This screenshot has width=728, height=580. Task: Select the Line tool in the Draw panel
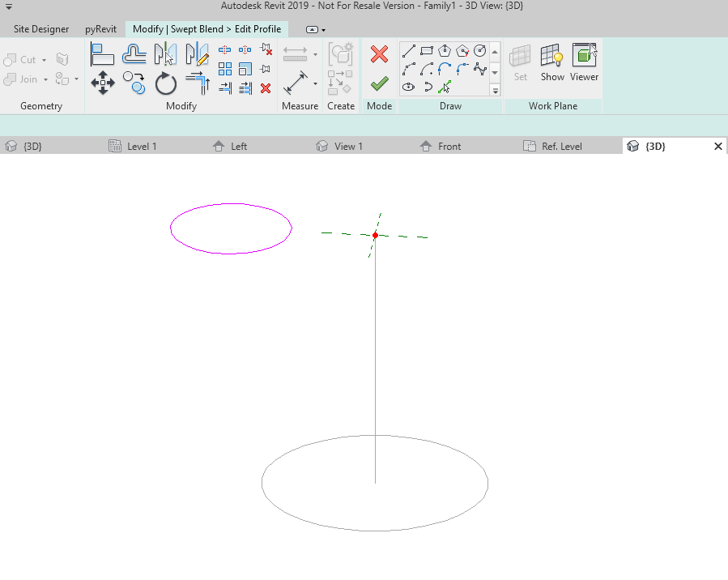point(408,51)
